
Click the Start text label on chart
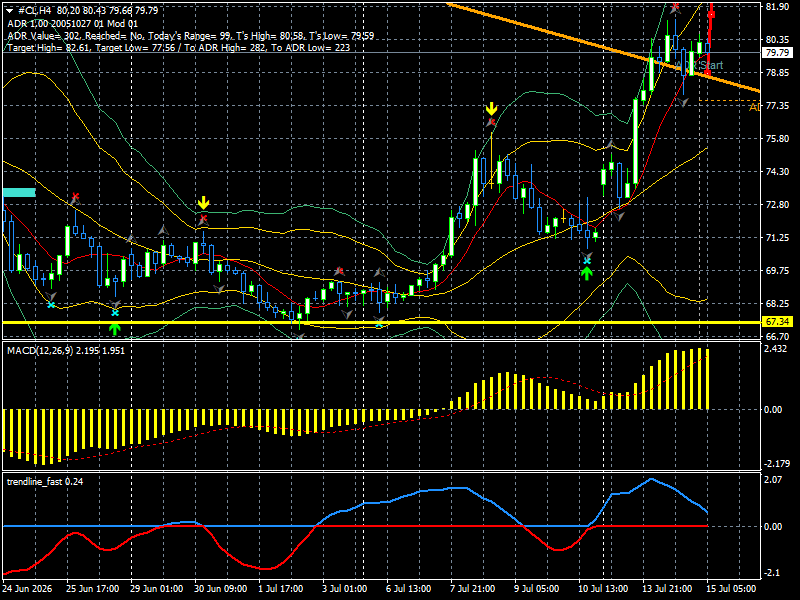point(711,65)
